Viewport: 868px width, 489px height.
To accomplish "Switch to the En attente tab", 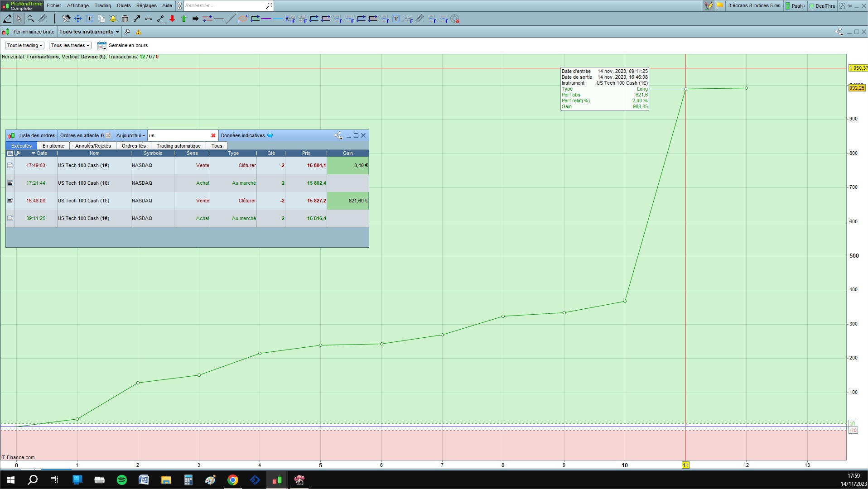I will [x=53, y=146].
